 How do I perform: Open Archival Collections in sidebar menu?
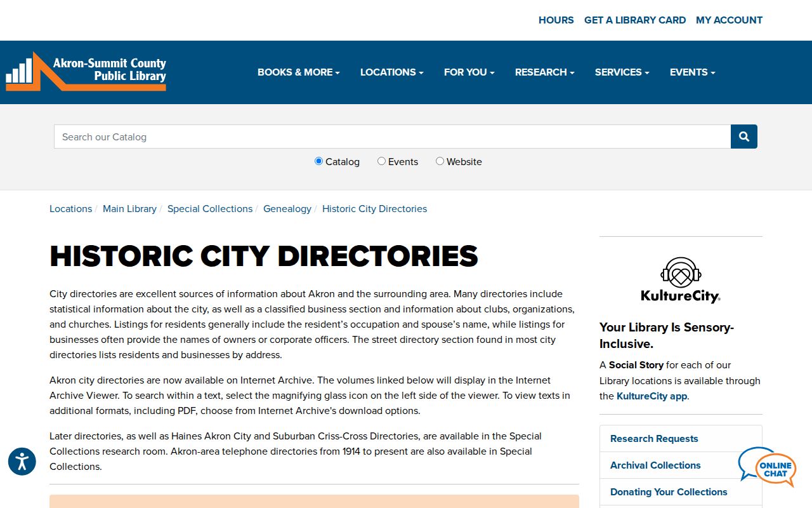click(x=681, y=465)
